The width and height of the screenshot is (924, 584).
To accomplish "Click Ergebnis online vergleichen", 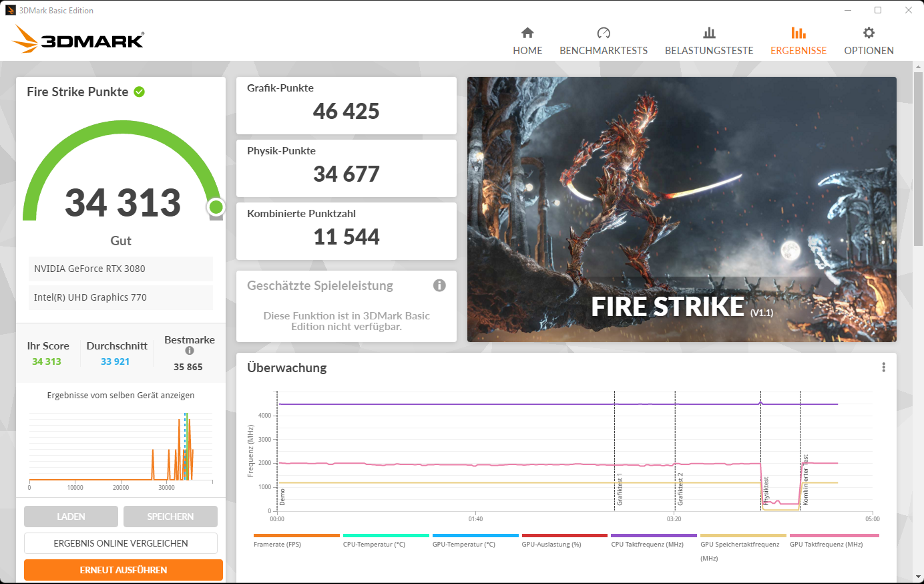I will (121, 543).
